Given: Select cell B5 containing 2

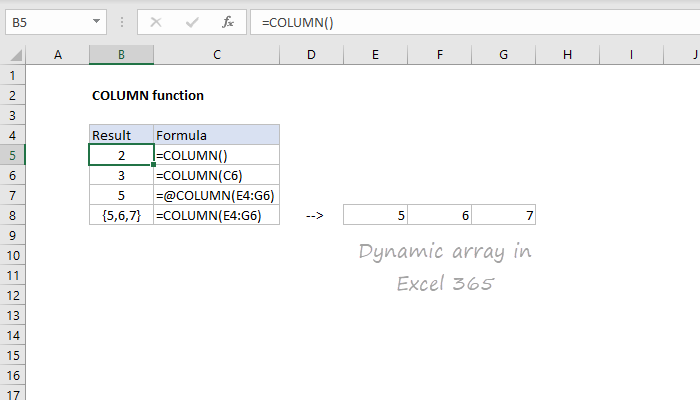Looking at the screenshot, I should click(121, 155).
